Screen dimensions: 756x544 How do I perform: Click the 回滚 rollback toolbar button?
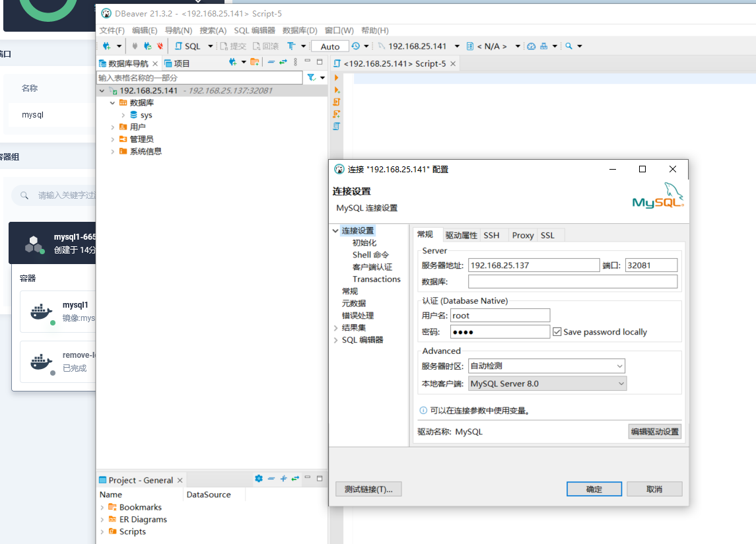pos(265,46)
